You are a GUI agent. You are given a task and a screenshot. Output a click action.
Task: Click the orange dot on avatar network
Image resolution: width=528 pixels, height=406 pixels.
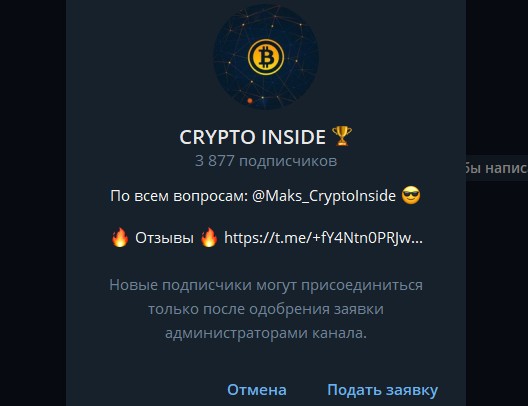point(250,100)
